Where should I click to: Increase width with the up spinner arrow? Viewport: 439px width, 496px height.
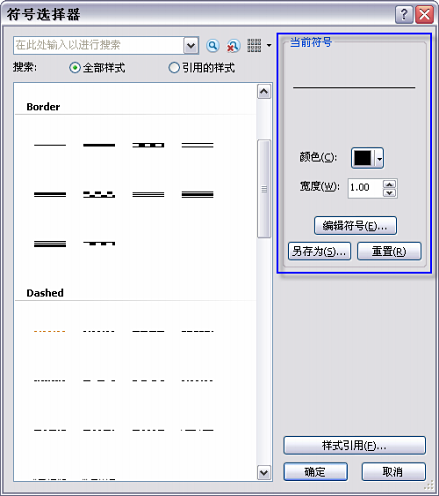coord(389,184)
